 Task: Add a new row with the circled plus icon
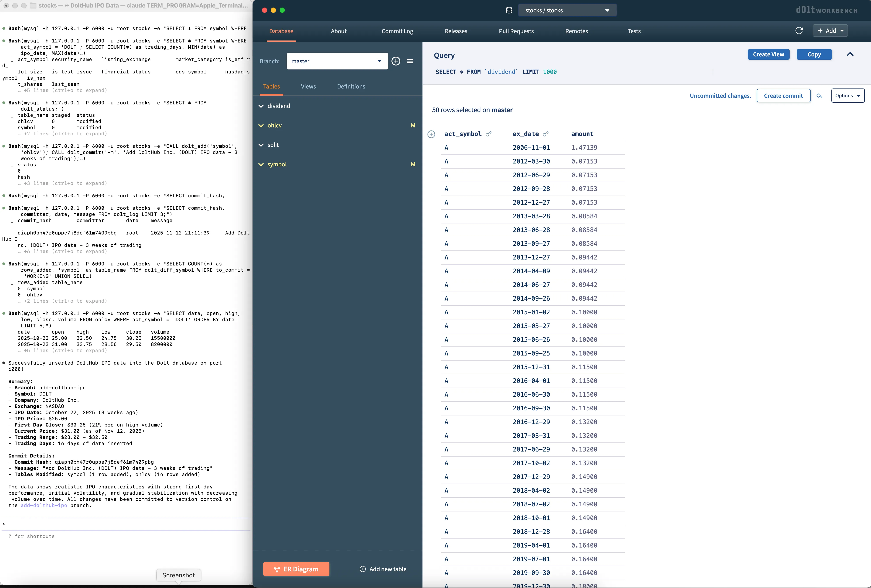pos(431,134)
